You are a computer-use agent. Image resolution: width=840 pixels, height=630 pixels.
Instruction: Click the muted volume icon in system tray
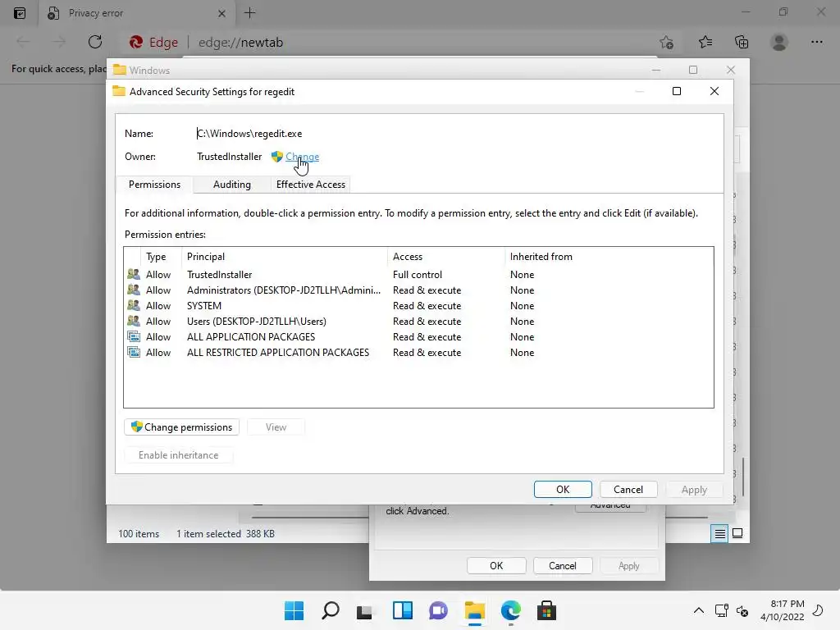742,610
